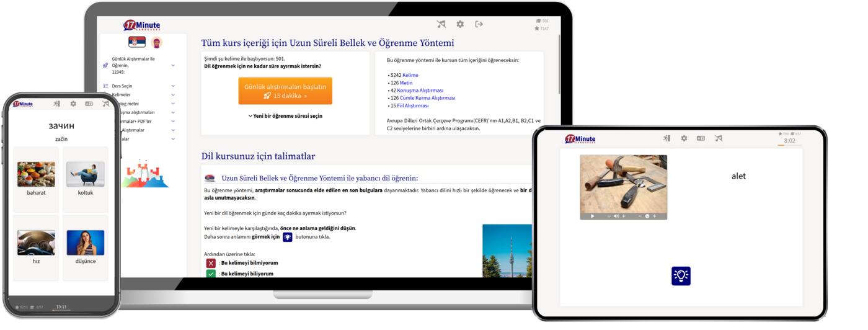Open the user avatar in laptop sidebar

(x=157, y=42)
